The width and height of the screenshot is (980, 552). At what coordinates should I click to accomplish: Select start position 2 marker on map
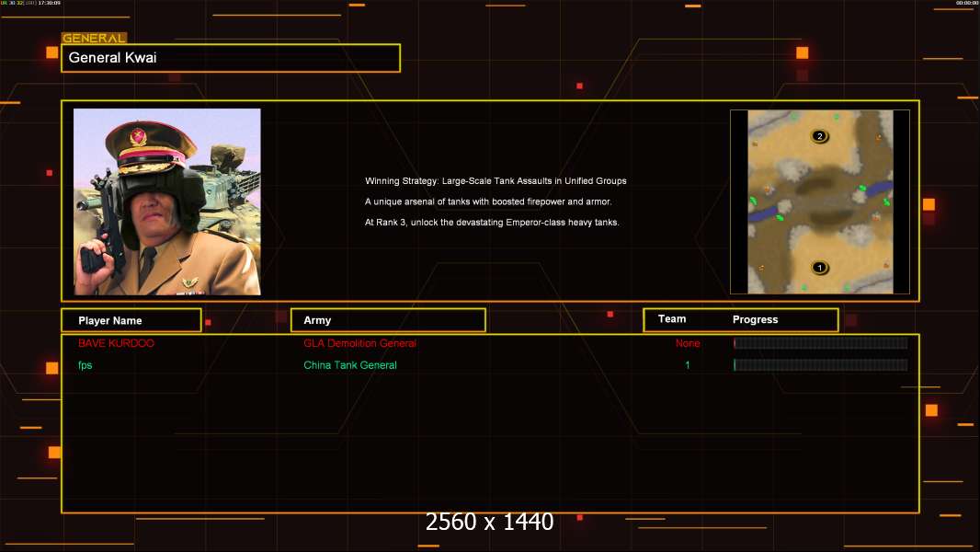[x=819, y=135]
